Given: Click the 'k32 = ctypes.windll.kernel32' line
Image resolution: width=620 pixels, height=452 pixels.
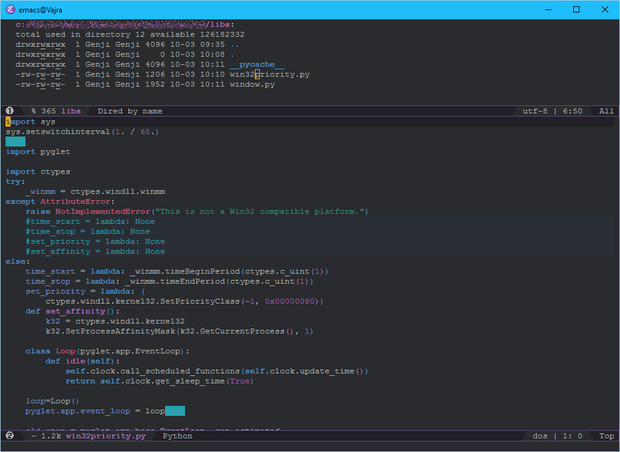Looking at the screenshot, I should 115,321.
